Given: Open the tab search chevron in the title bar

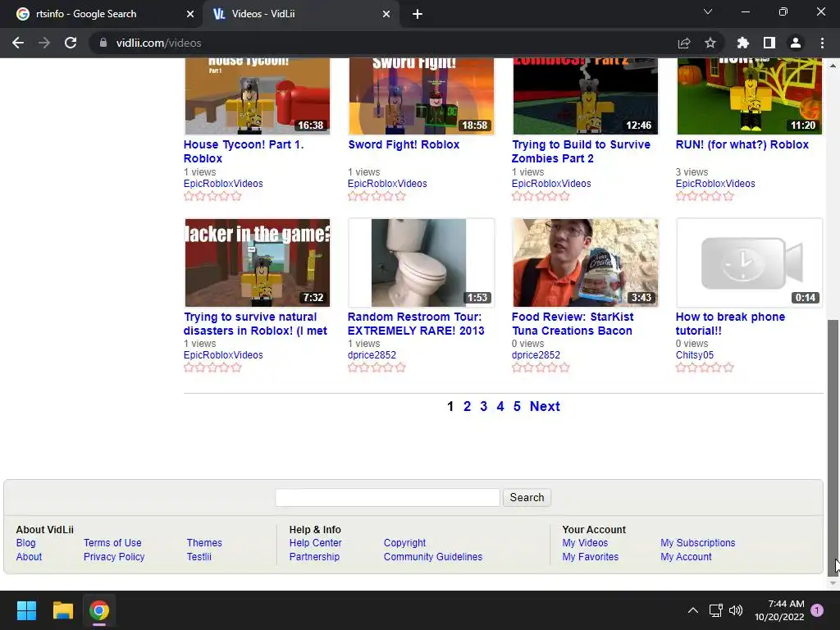Looking at the screenshot, I should click(x=708, y=11).
